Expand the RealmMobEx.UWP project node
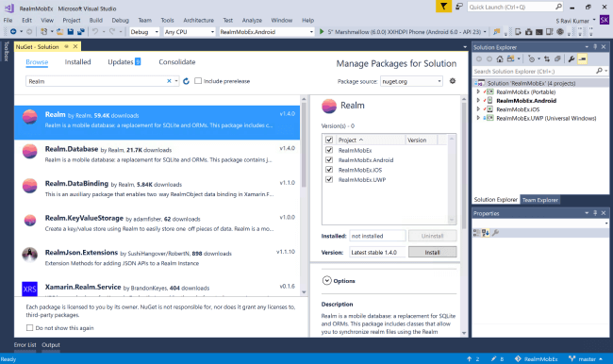Viewport: 613px width, 364px height. coord(478,118)
